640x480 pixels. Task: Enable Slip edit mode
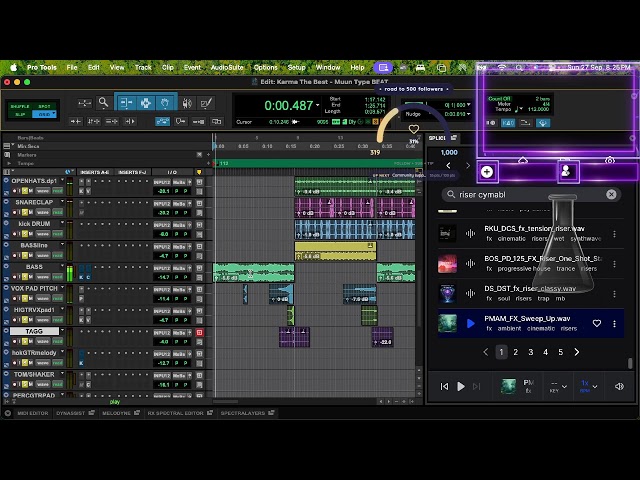20,114
